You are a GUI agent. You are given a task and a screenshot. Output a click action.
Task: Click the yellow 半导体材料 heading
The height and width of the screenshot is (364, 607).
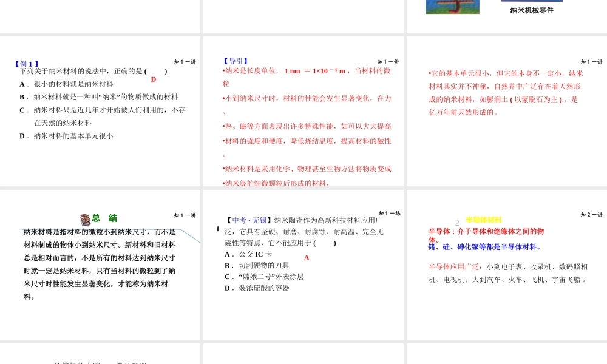(484, 220)
